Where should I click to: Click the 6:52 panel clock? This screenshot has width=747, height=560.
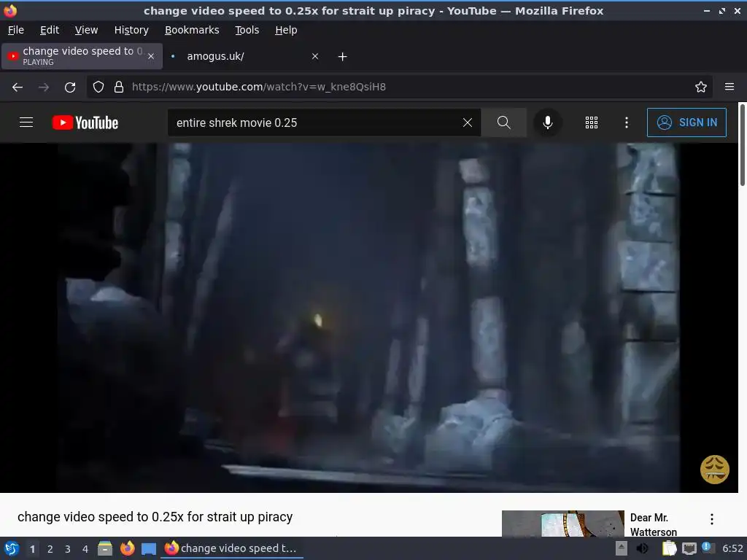click(x=732, y=548)
